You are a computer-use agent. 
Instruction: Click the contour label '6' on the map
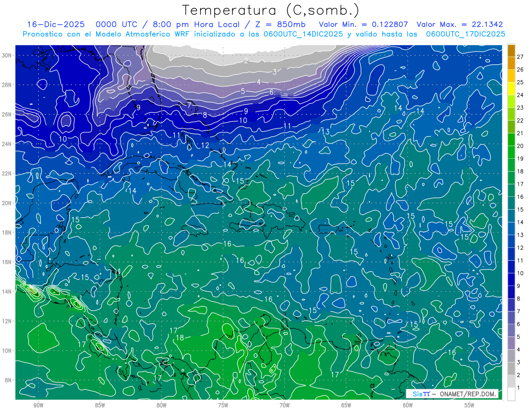271,92
